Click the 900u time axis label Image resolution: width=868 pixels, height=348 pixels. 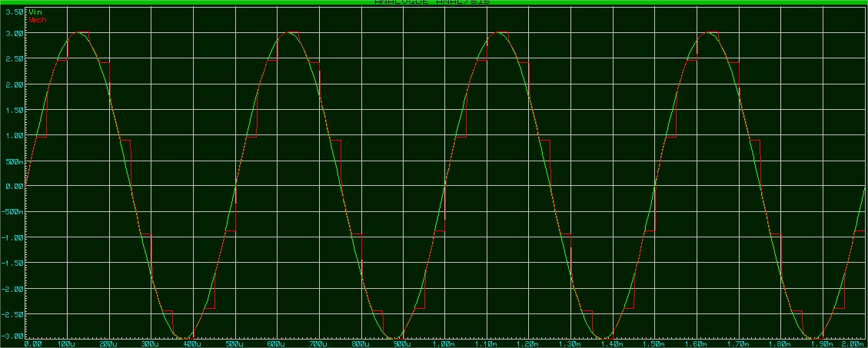coord(403,343)
